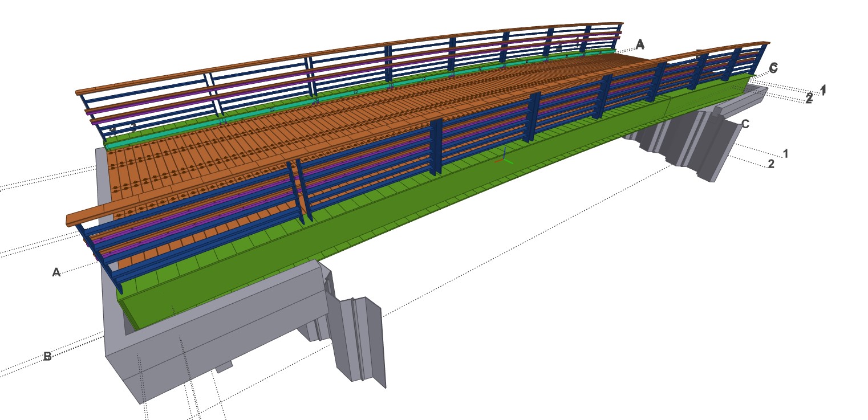Click grid label A at the top right
Image resolution: width=868 pixels, height=420 pixels.
click(640, 44)
